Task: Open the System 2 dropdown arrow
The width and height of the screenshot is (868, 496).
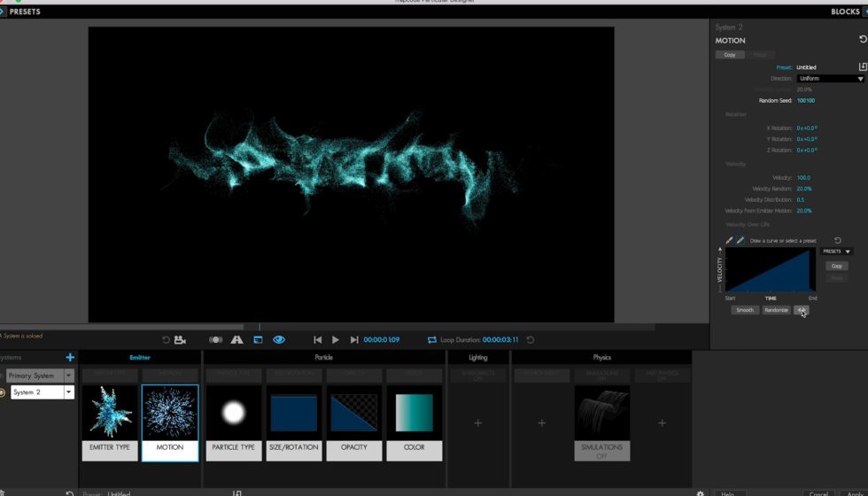Action: point(68,392)
